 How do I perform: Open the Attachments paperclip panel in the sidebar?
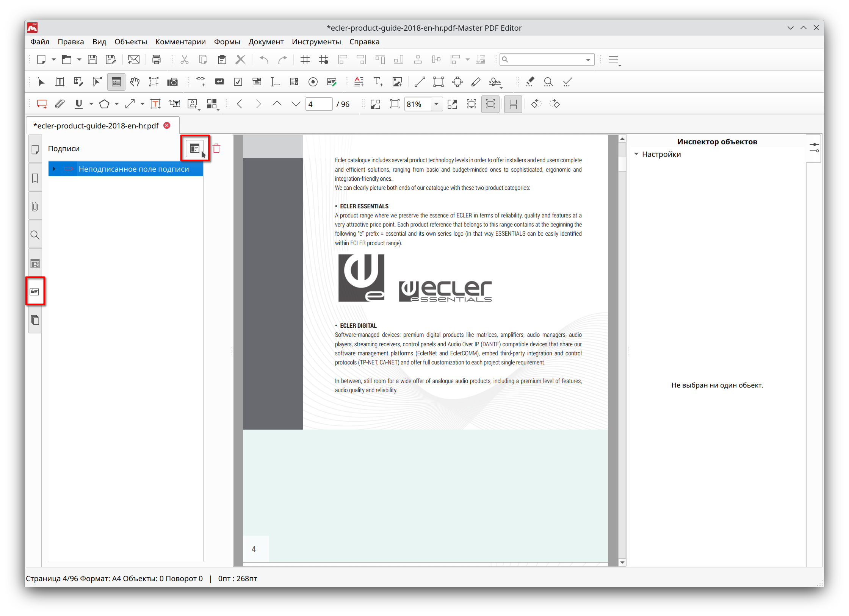tap(35, 207)
